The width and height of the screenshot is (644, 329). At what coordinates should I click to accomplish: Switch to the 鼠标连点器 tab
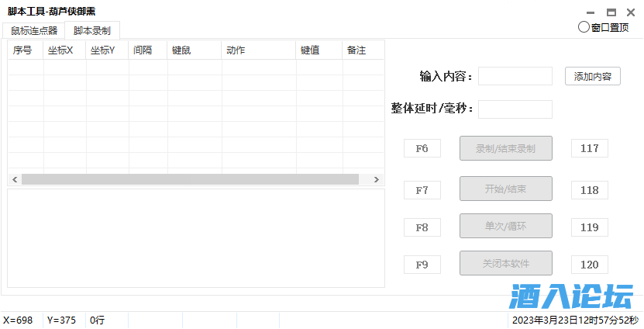click(x=34, y=31)
